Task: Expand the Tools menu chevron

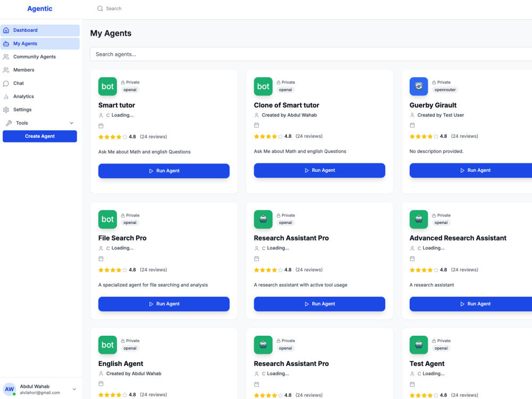Action: 72,123
